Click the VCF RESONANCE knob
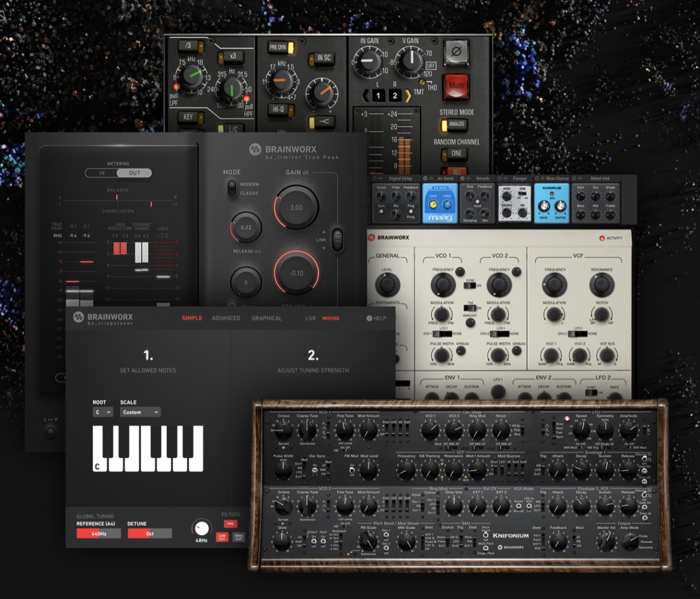 601,285
